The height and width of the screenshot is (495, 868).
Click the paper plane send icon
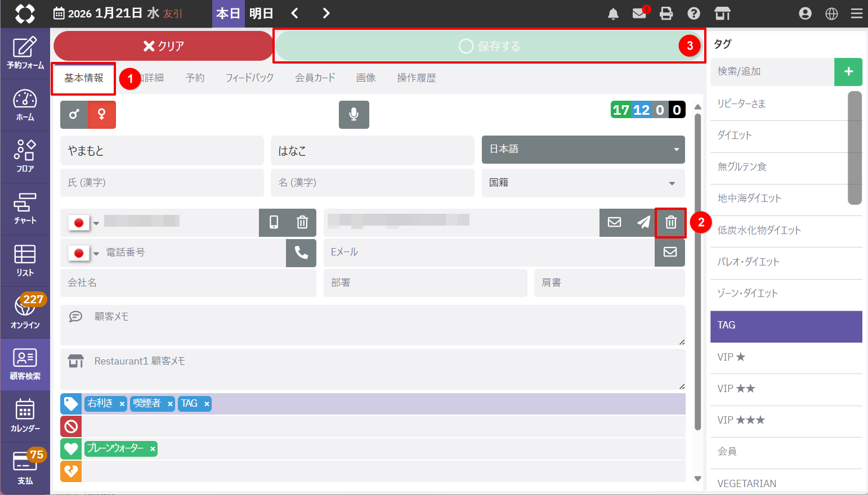643,222
